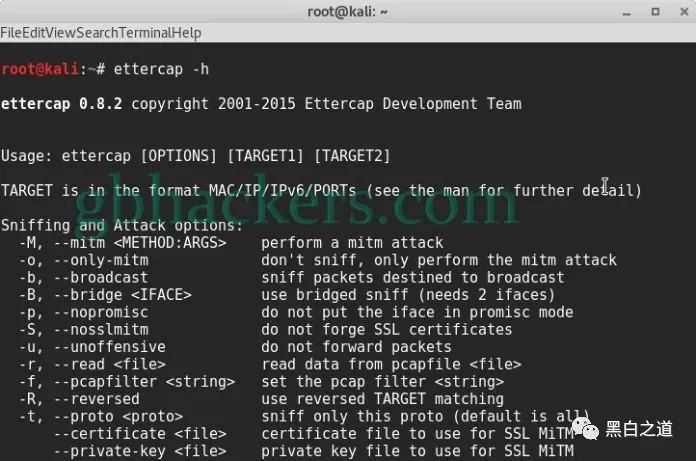Click the TARGET format description line

coord(321,191)
